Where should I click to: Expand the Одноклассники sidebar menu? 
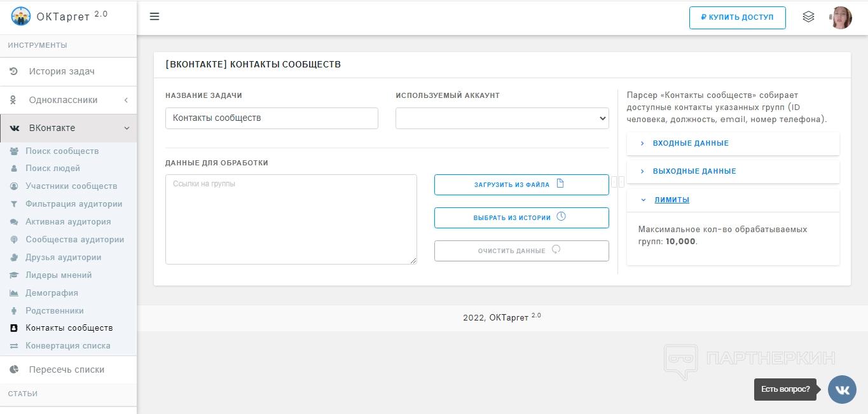(68, 100)
